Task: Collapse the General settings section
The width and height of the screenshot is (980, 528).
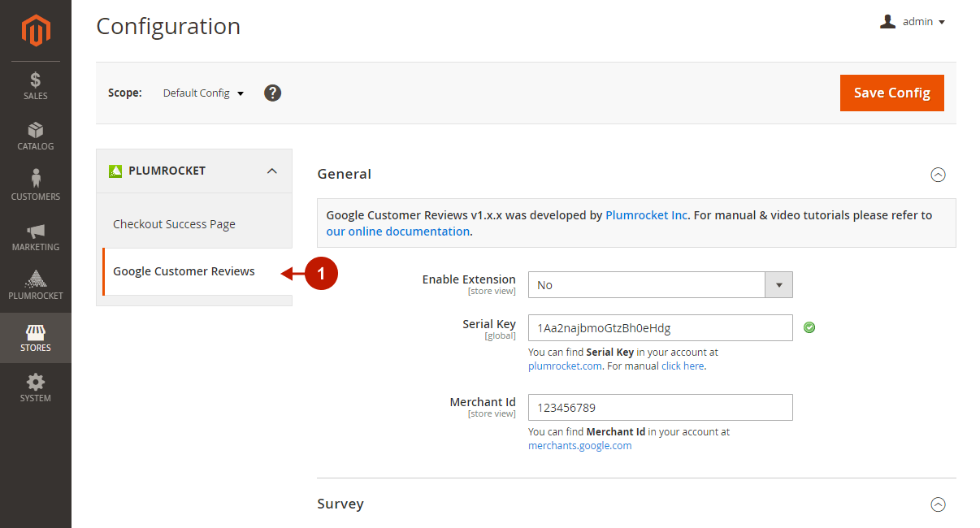Action: (x=938, y=175)
